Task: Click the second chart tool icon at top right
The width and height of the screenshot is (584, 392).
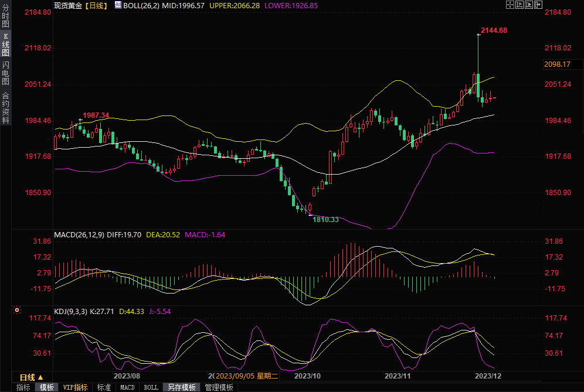Action: 519,5
